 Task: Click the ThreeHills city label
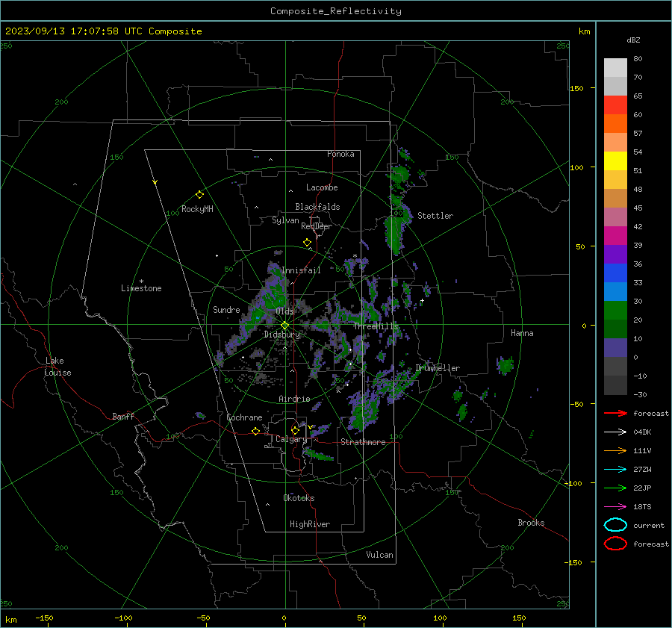[376, 326]
